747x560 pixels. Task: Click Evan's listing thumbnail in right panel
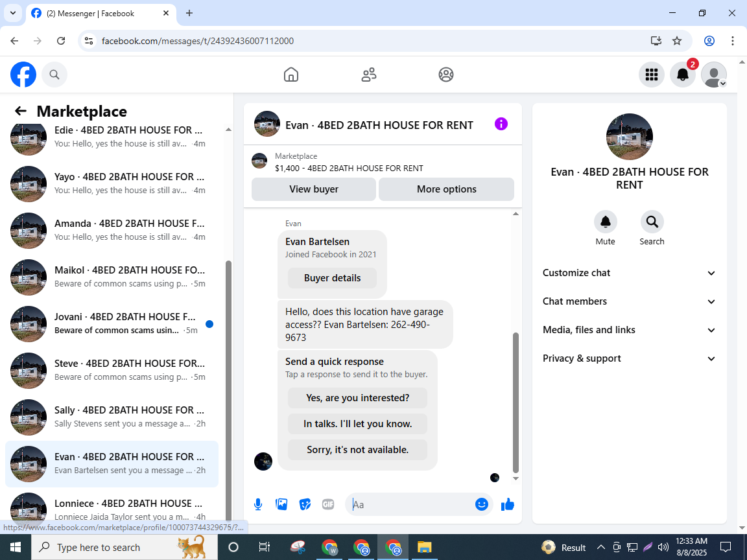coord(630,137)
